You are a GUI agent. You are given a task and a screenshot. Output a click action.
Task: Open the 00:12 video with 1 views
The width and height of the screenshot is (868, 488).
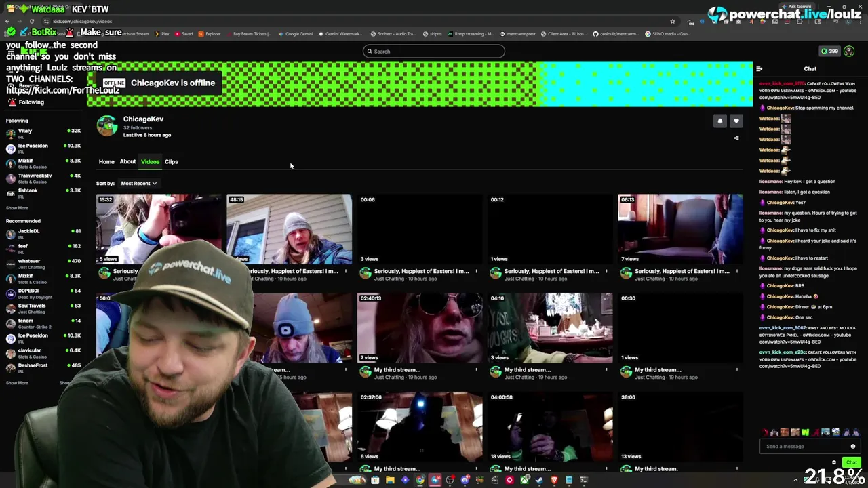pyautogui.click(x=550, y=229)
